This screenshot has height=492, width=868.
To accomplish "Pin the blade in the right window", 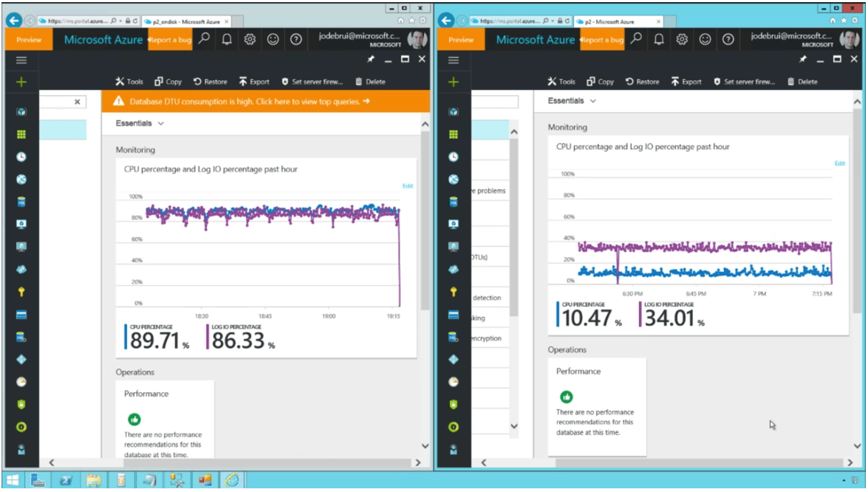I will [x=803, y=59].
